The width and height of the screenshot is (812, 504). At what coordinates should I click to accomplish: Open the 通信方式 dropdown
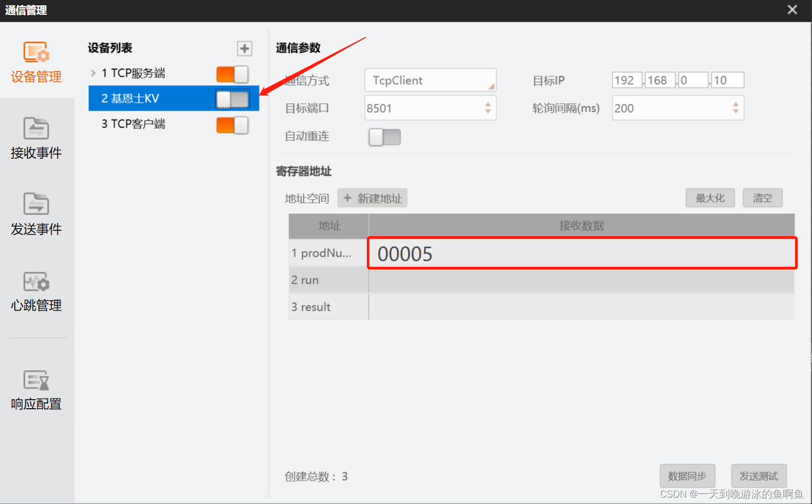click(430, 80)
